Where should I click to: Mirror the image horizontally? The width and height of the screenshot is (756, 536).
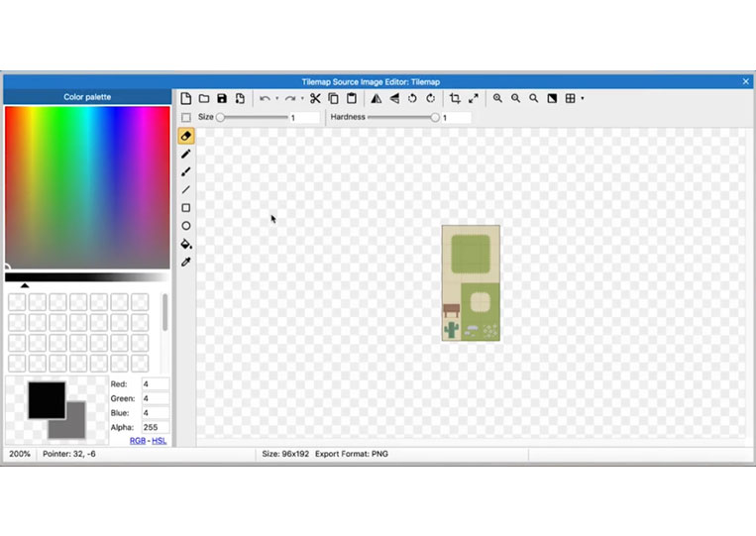pos(377,99)
